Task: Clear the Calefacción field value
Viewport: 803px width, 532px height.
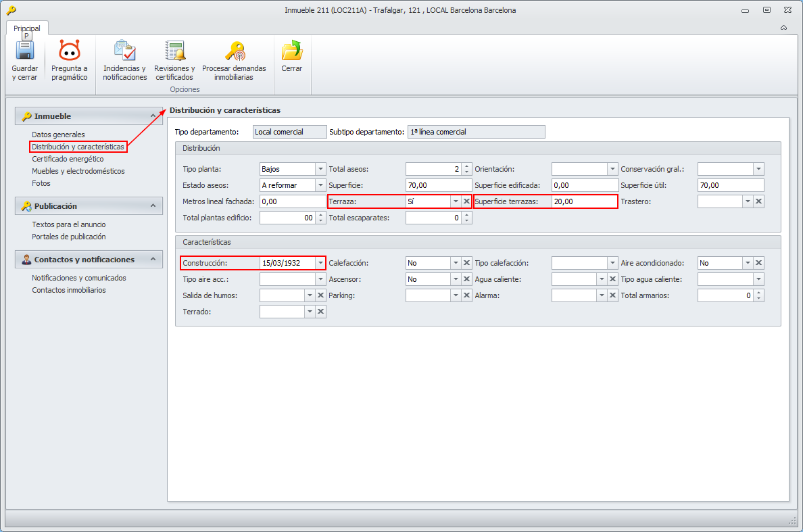Action: click(x=466, y=263)
